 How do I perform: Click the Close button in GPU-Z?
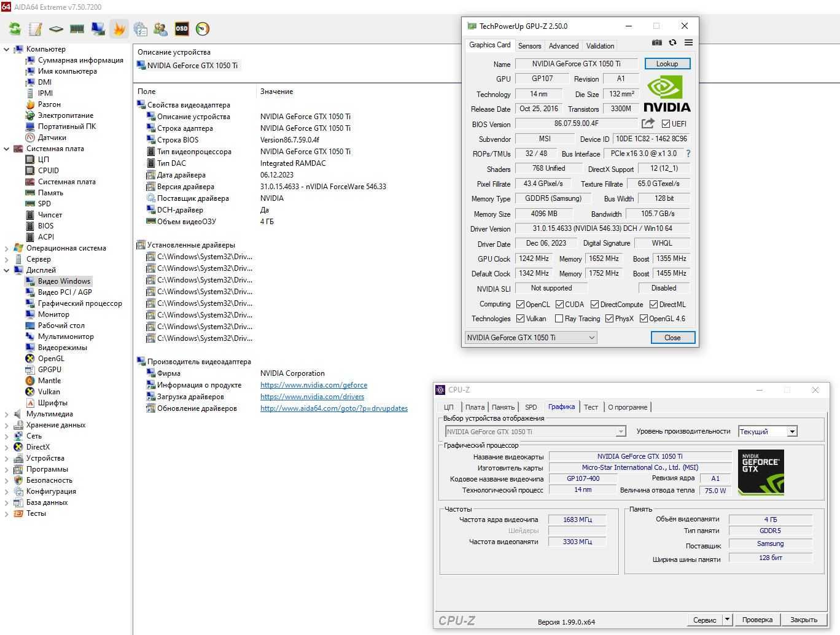(672, 337)
